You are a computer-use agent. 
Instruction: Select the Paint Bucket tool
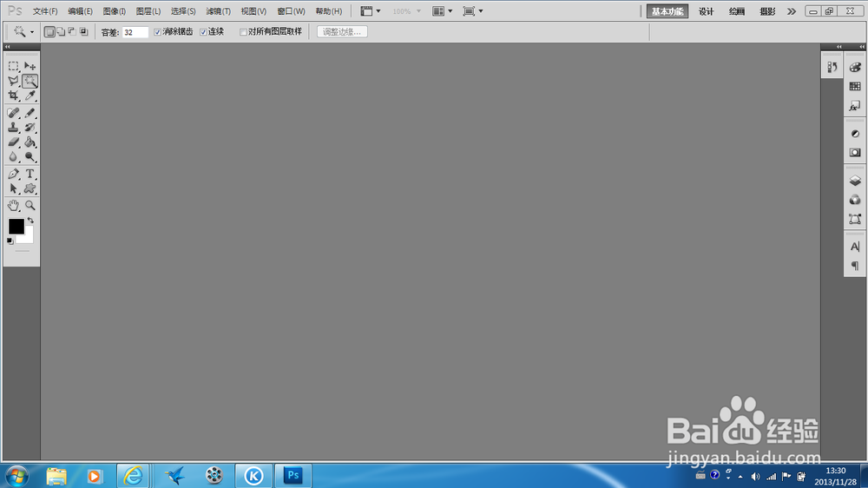[x=30, y=142]
